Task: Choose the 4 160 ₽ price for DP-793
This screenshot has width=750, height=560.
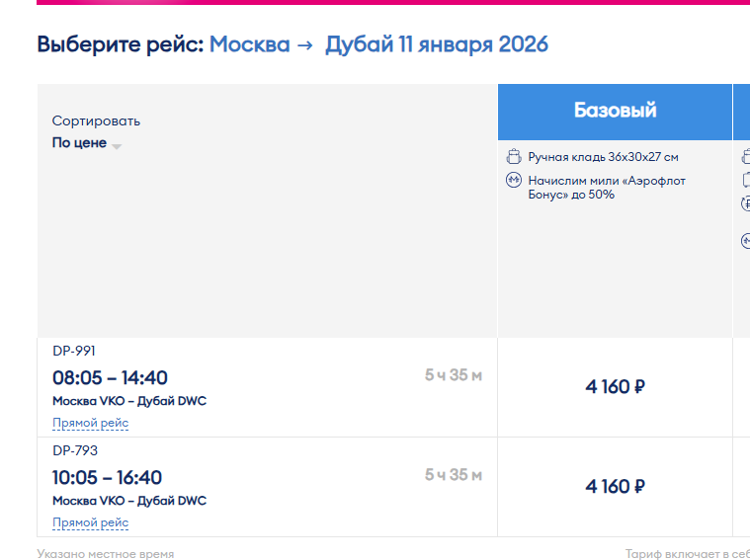Action: [615, 487]
